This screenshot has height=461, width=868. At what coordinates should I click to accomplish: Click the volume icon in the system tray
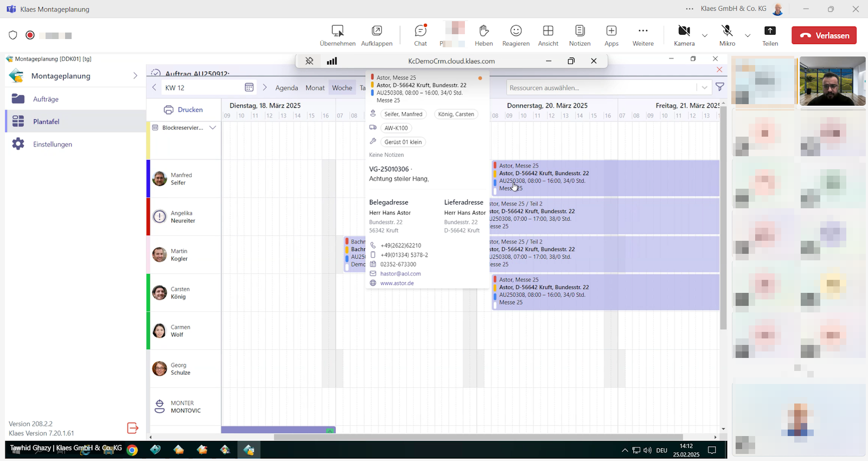tap(647, 450)
